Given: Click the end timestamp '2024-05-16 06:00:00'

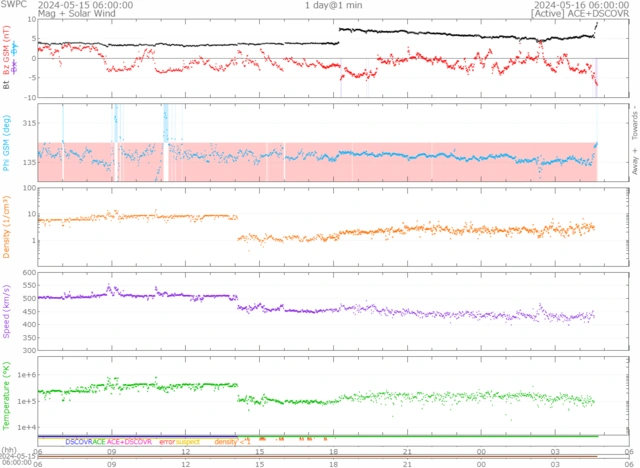Looking at the screenshot, I should 581,5.
